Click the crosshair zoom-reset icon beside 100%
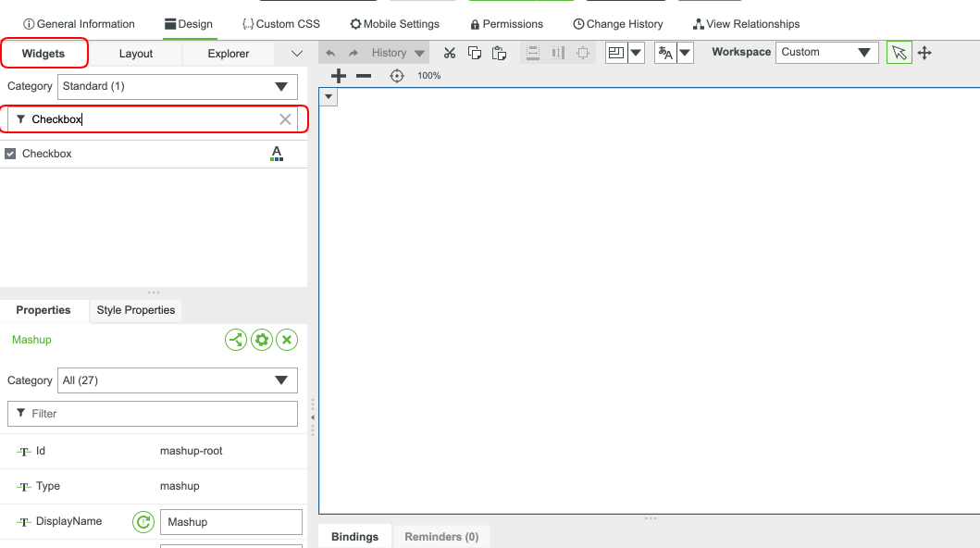This screenshot has width=980, height=548. [397, 76]
